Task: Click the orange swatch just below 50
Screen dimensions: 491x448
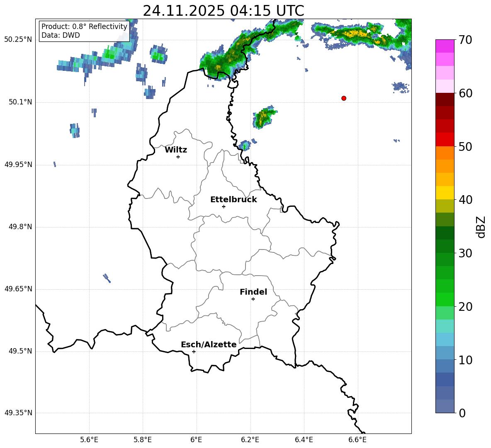Action: (445, 153)
